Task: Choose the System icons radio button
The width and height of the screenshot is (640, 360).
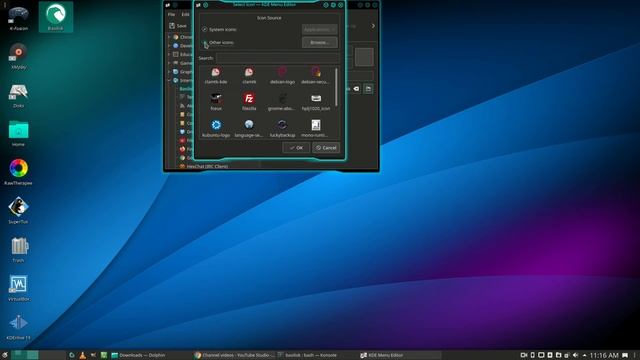Action: coord(219,29)
